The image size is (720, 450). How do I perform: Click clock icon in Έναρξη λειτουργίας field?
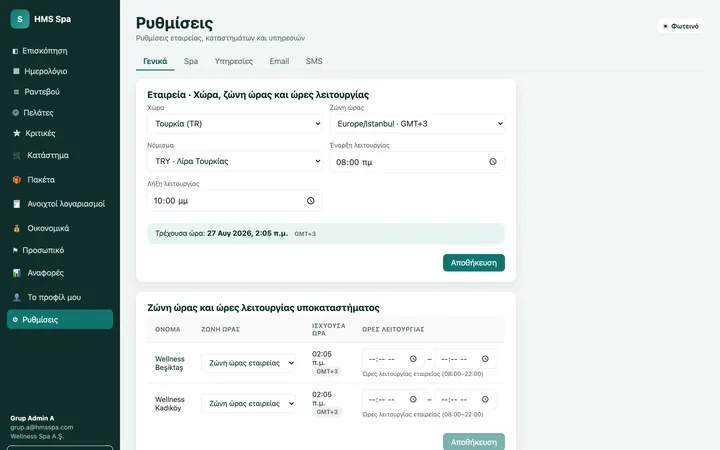[493, 162]
